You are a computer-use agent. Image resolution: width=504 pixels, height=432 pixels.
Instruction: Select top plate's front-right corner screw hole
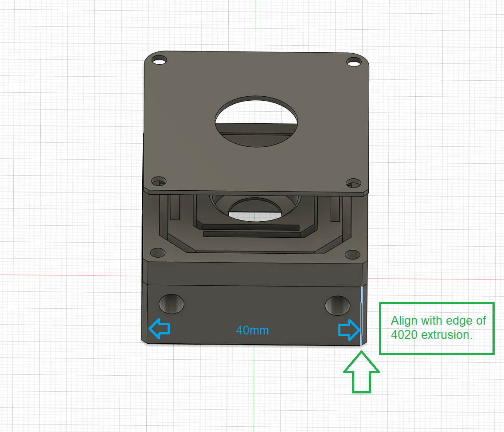pyautogui.click(x=353, y=183)
